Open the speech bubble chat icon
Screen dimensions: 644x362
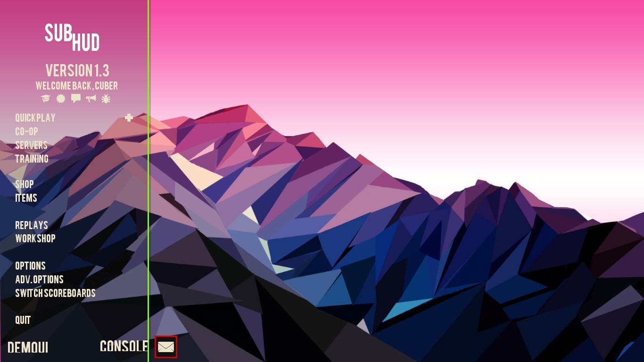coord(76,99)
